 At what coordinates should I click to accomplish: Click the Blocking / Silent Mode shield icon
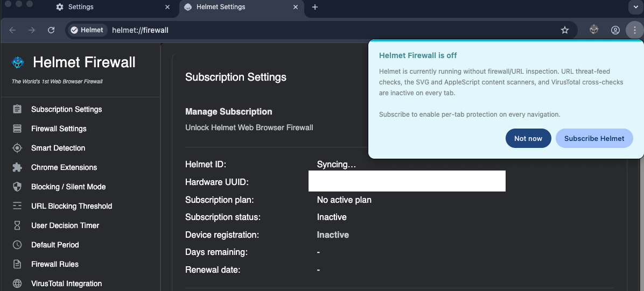[17, 187]
